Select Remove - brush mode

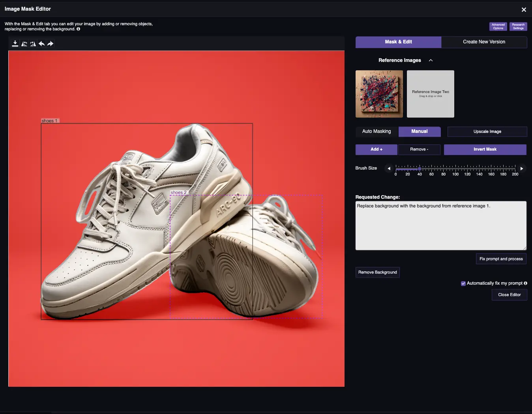coord(419,149)
